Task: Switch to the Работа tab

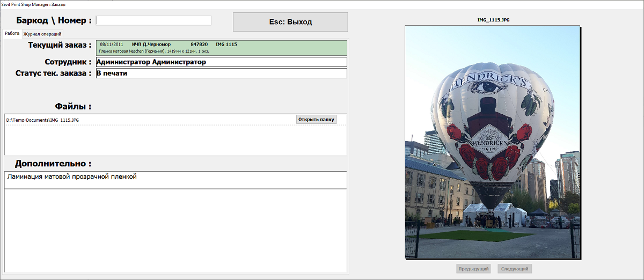Action: [12, 33]
